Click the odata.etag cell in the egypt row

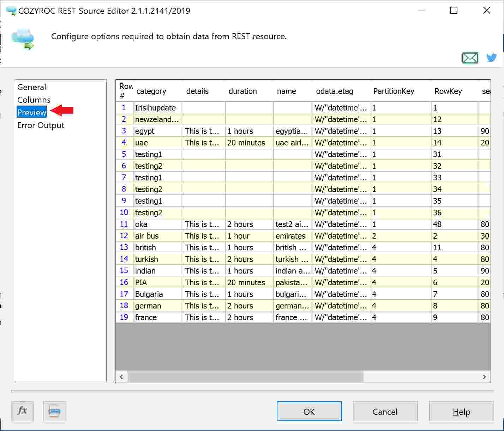[341, 131]
